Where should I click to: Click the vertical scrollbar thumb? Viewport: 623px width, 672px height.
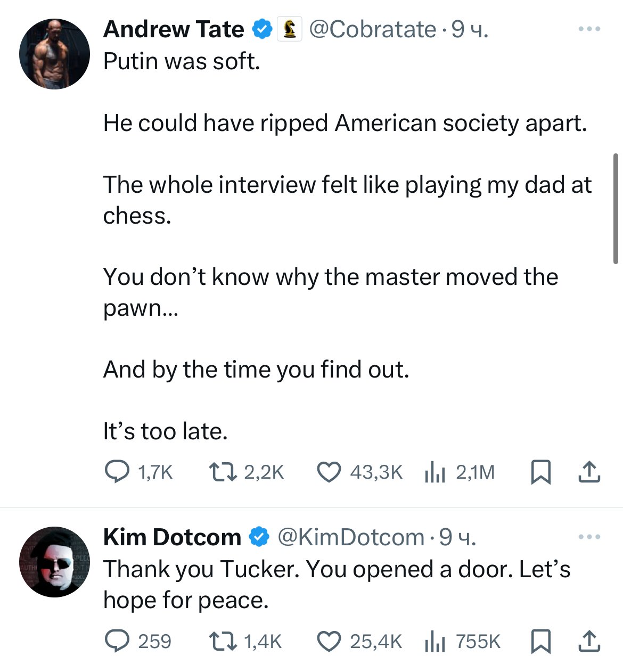[616, 208]
